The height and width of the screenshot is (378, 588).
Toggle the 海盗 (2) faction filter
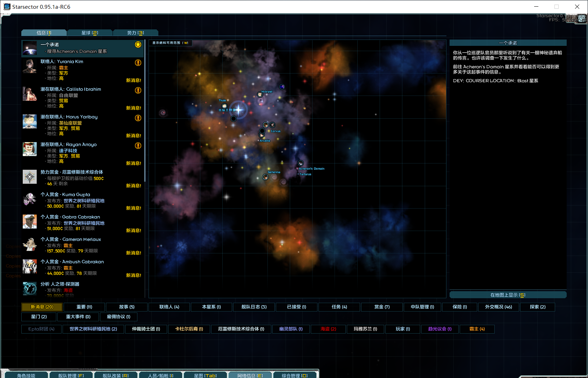[328, 329]
